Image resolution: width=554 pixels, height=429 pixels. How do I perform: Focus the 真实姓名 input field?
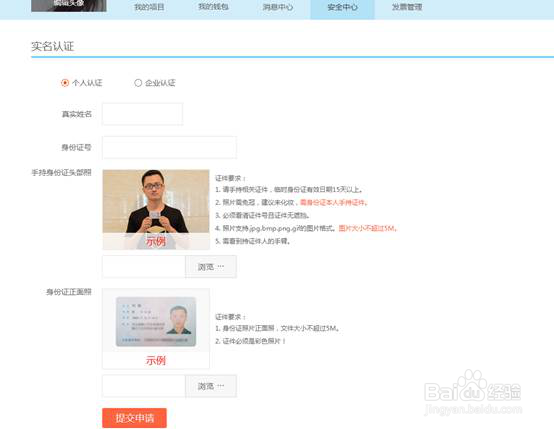[x=142, y=114]
